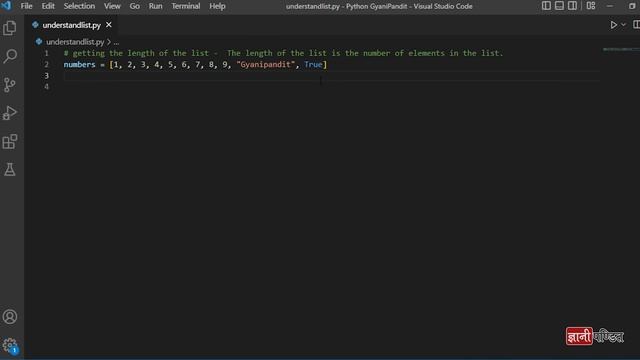Open the Testing flask view
The image size is (640, 360).
click(x=10, y=169)
